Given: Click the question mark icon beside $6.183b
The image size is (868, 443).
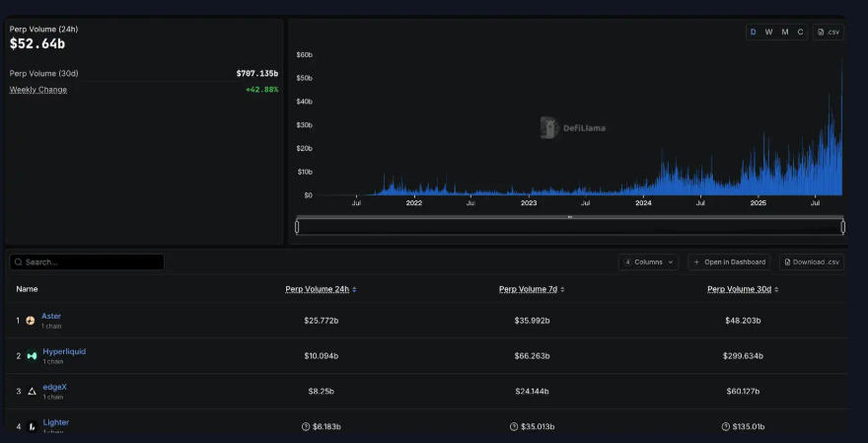Looking at the screenshot, I should pyautogui.click(x=306, y=427).
